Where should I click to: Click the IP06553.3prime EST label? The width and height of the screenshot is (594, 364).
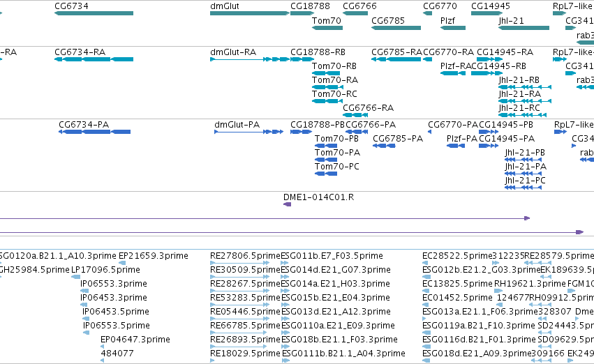(114, 284)
